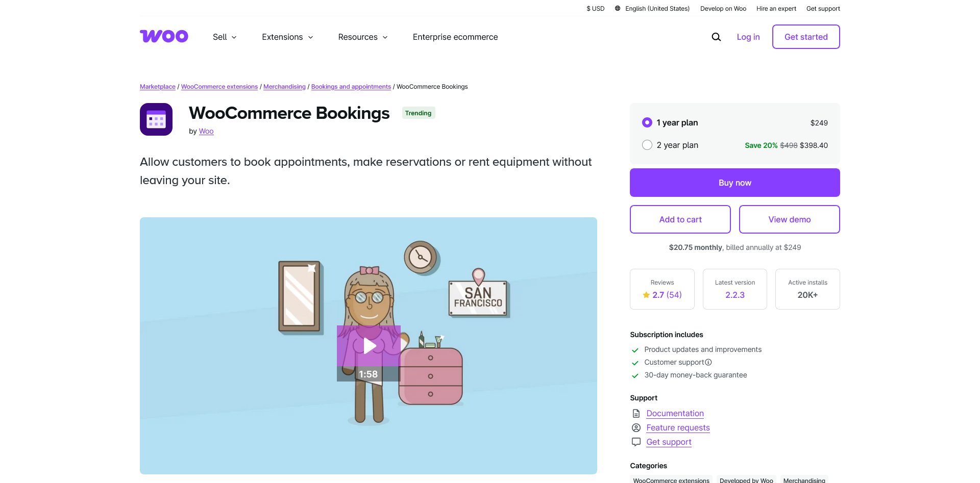
Task: Click the Documentation page icon
Action: (636, 413)
